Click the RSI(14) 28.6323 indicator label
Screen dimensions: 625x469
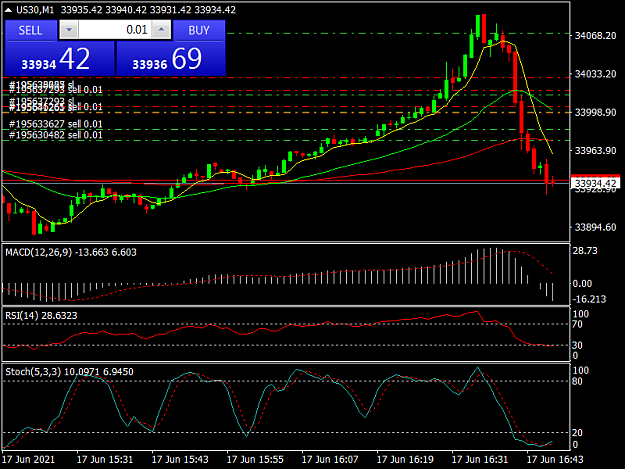(41, 316)
